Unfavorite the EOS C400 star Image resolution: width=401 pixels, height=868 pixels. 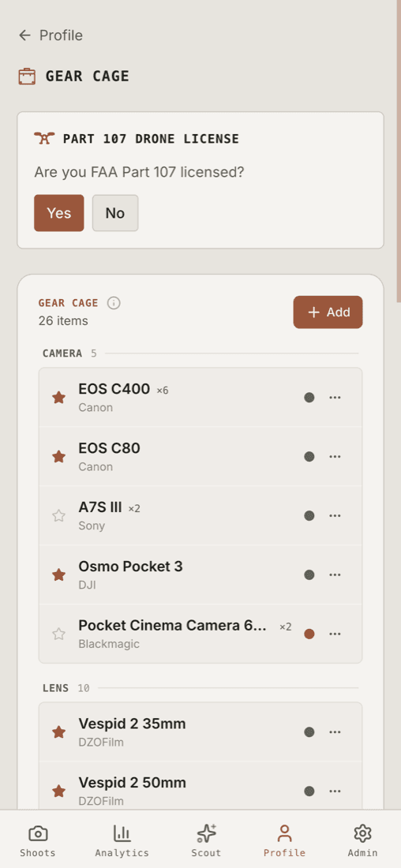(58, 398)
